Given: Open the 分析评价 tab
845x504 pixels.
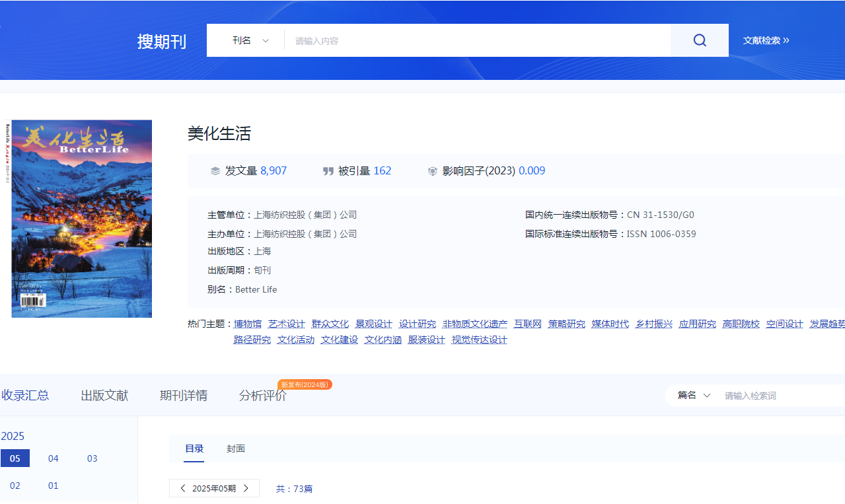Looking at the screenshot, I should [x=263, y=395].
